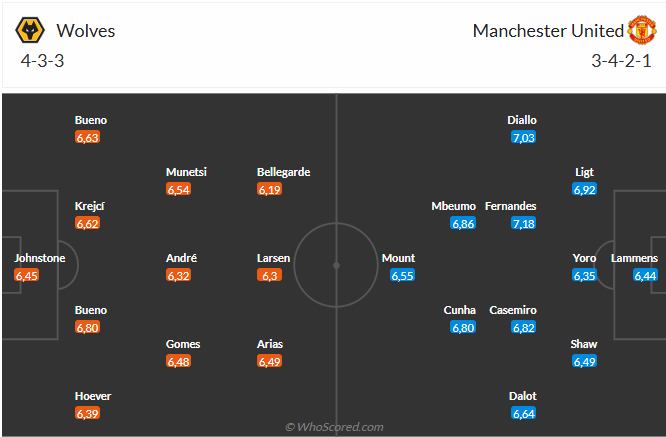The image size is (666, 437).
Task: Click the Manchester United club crest
Action: [641, 30]
